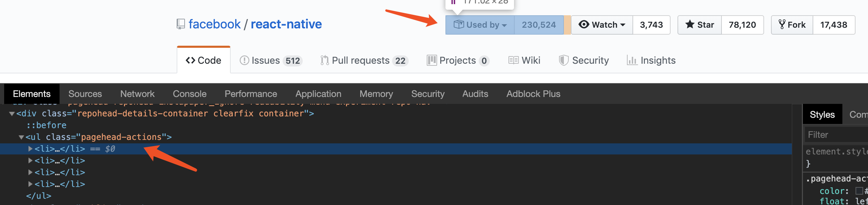The height and width of the screenshot is (205, 868).
Task: Click the bar graph icon next to Insights
Action: [632, 60]
